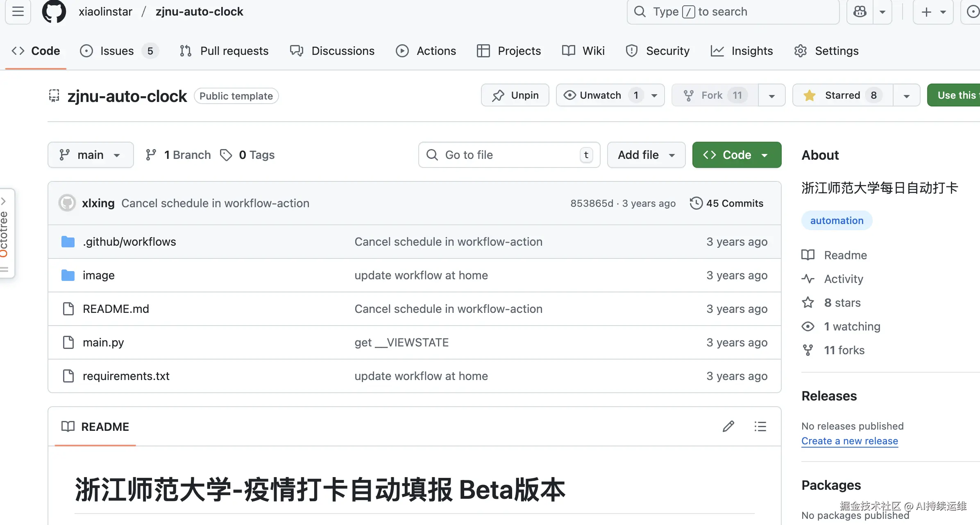The height and width of the screenshot is (525, 980).
Task: Open the README.md file
Action: click(116, 309)
